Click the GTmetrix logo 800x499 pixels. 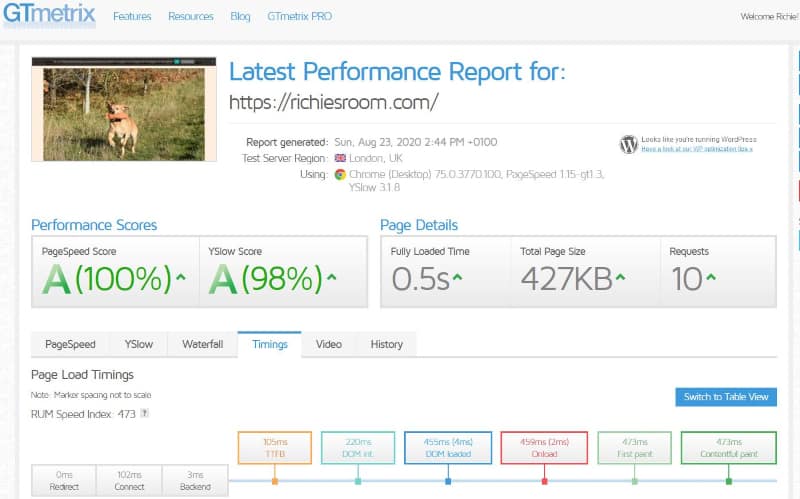(x=49, y=14)
